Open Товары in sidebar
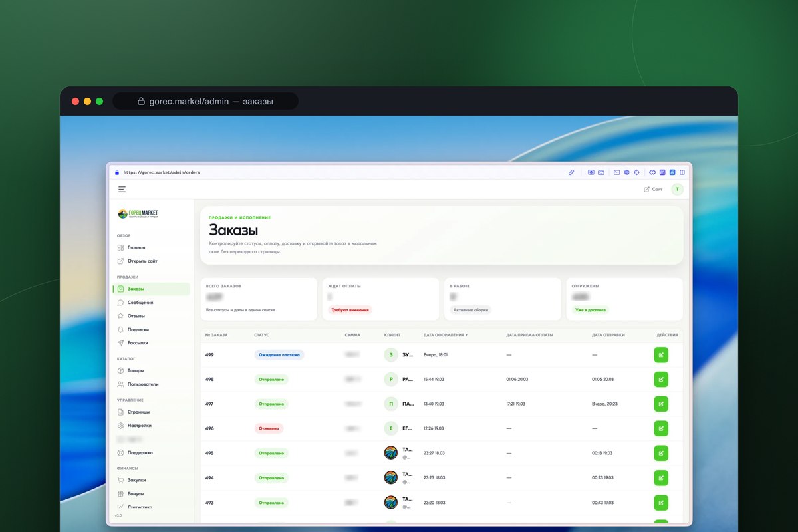Screen dimensions: 798x532 (130, 371)
